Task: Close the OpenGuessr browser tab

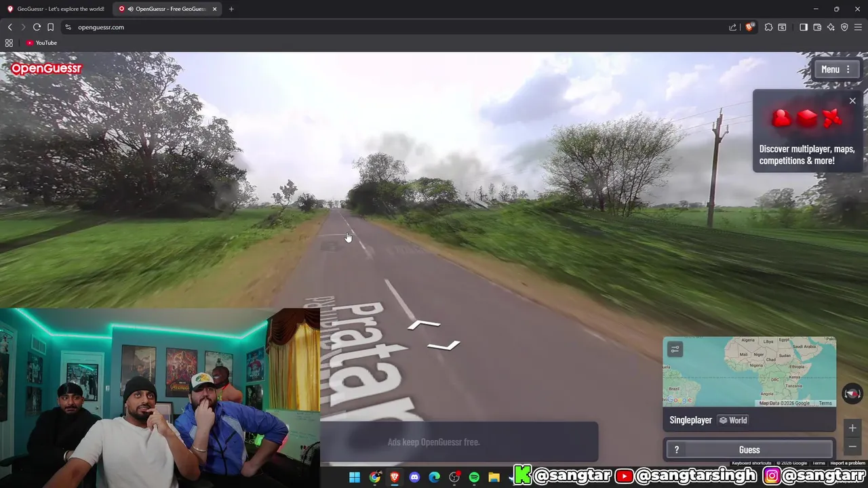Action: pyautogui.click(x=215, y=9)
